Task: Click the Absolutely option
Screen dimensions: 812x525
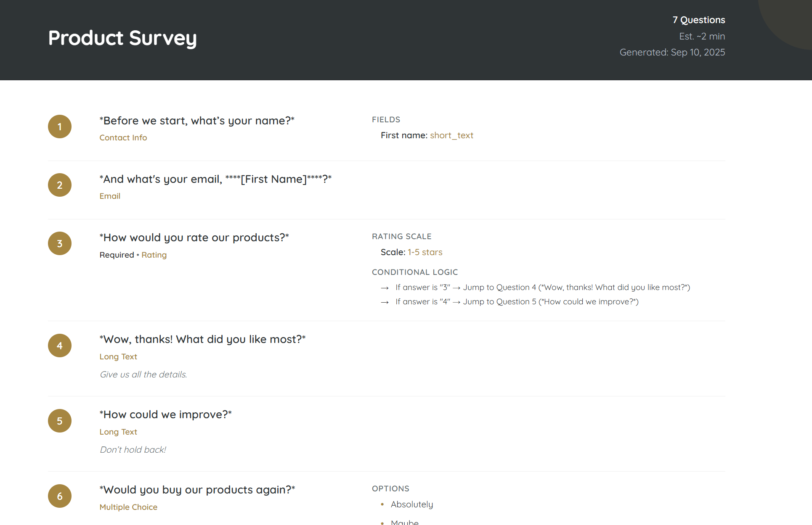Action: pos(412,504)
